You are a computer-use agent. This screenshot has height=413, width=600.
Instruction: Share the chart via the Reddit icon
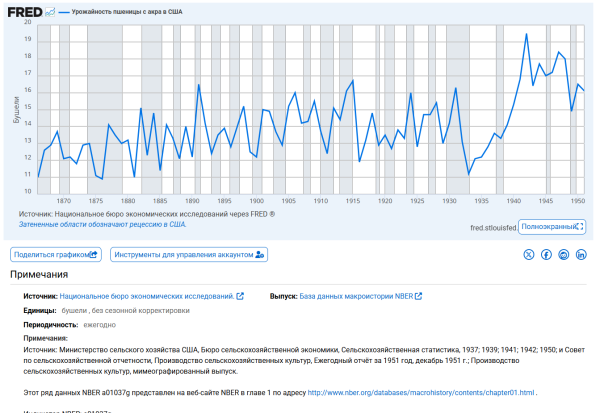[564, 255]
